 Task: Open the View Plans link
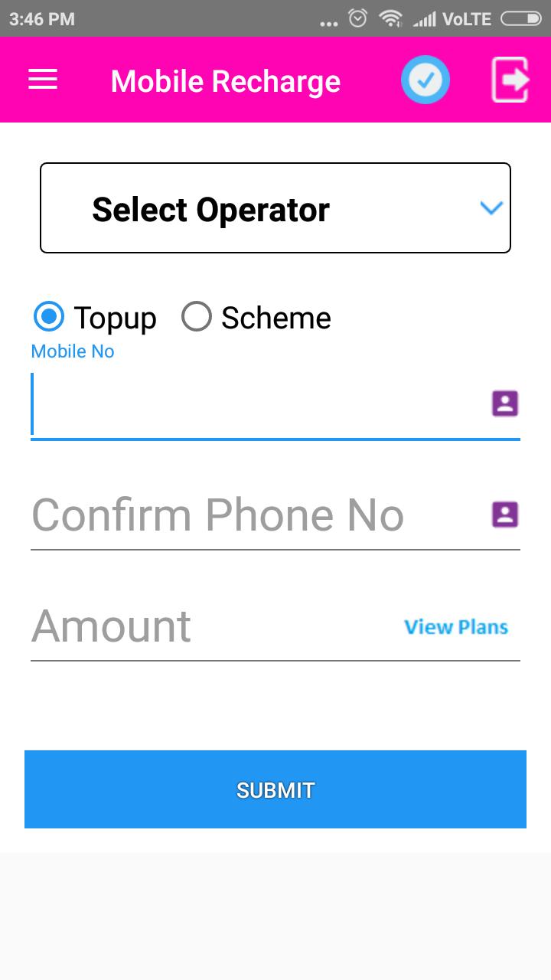tap(456, 627)
